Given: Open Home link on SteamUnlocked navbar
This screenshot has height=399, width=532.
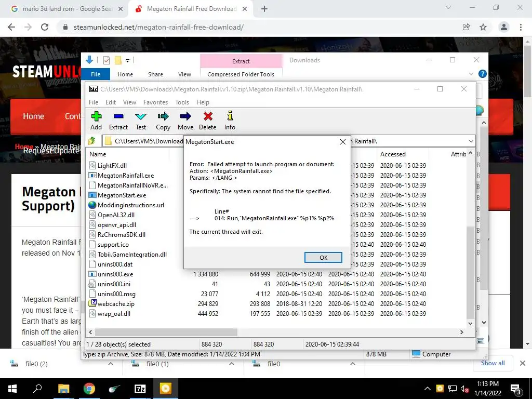Looking at the screenshot, I should (x=34, y=116).
